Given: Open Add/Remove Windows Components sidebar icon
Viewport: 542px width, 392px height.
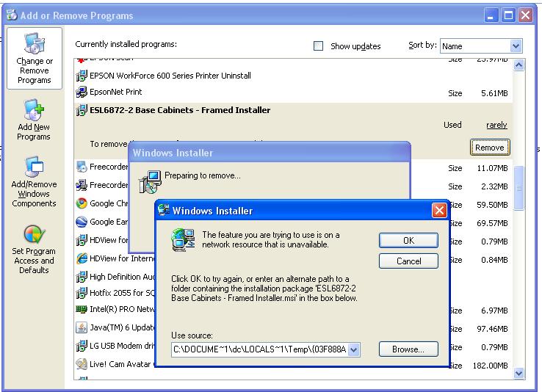Looking at the screenshot, I should (34, 167).
